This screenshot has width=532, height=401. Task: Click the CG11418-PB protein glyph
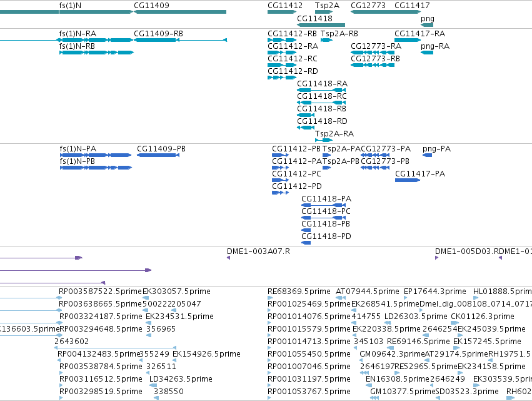pos(306,230)
